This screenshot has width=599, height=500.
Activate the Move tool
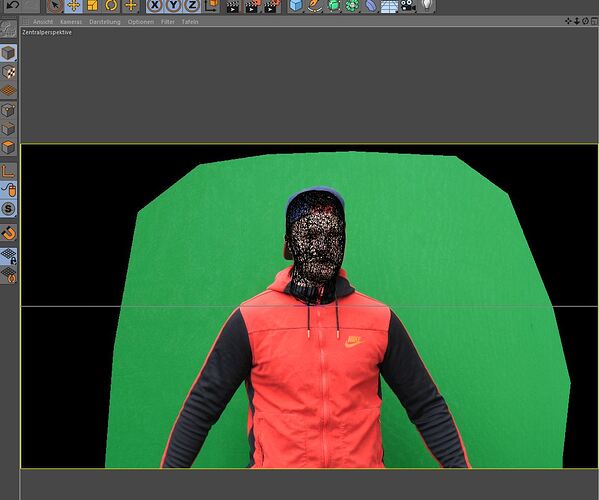pyautogui.click(x=73, y=5)
